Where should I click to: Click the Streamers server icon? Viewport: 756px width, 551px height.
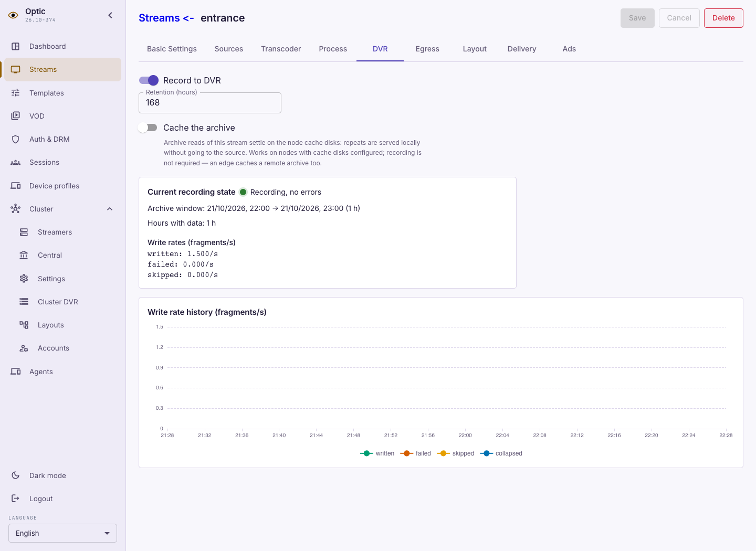tap(24, 232)
